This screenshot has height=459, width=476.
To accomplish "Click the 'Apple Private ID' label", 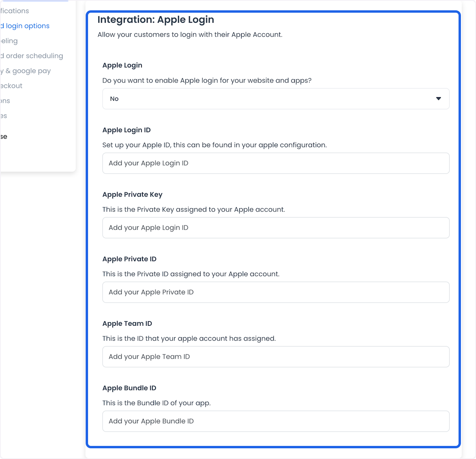I will point(129,259).
